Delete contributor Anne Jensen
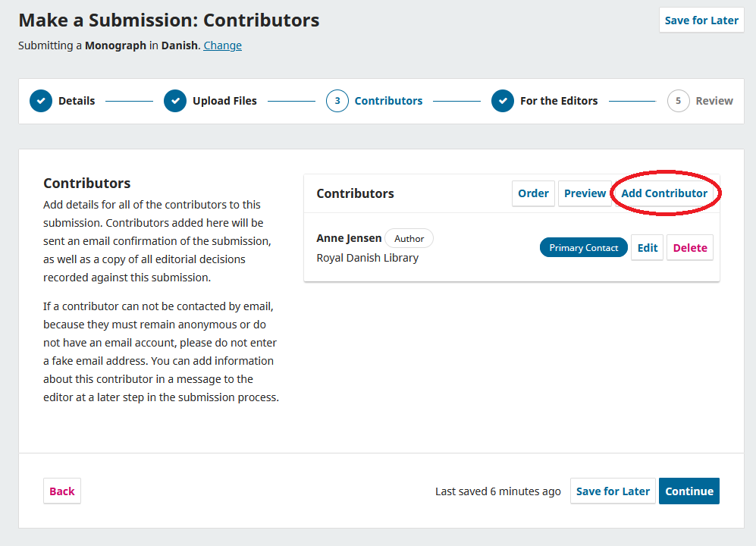Screen dimensions: 756x546 (690, 248)
